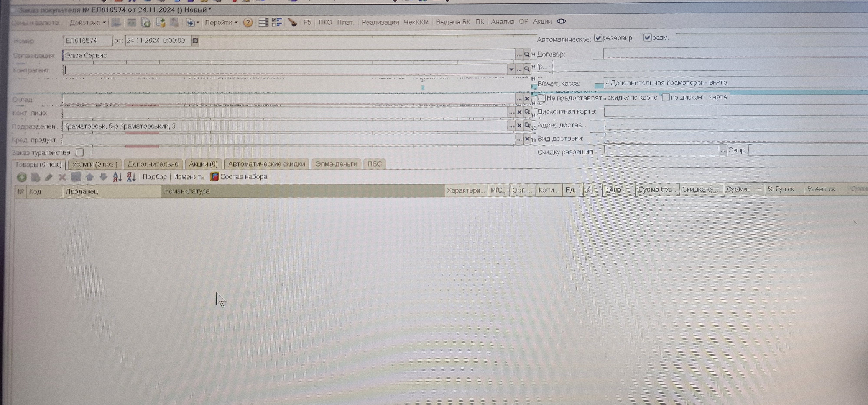This screenshot has width=868, height=405.
Task: Clear the Кред. продукт field
Action: 527,139
